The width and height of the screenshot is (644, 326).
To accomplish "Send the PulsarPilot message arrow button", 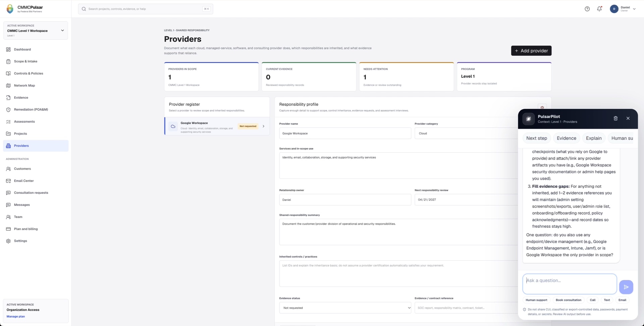I will point(626,287).
